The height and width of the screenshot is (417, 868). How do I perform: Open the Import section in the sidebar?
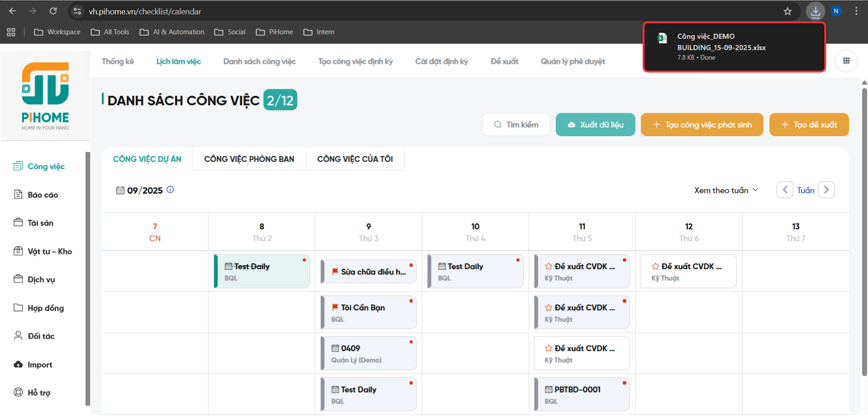tap(40, 364)
